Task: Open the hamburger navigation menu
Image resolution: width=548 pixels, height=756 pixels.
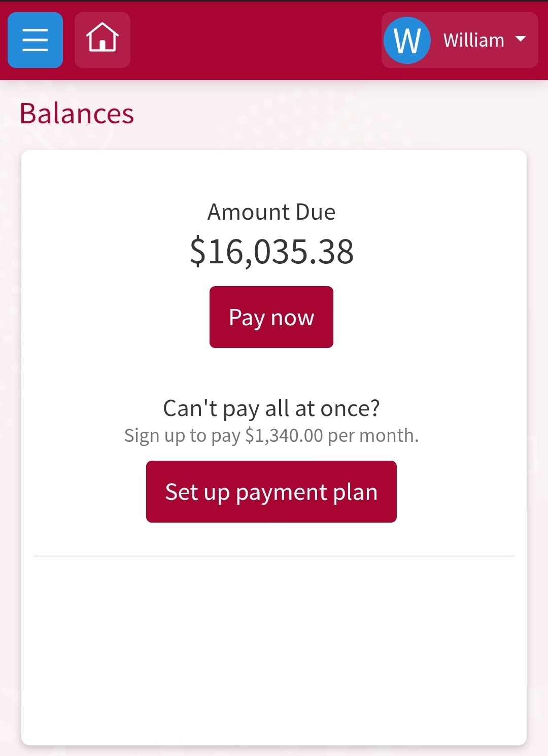Action: pos(35,40)
